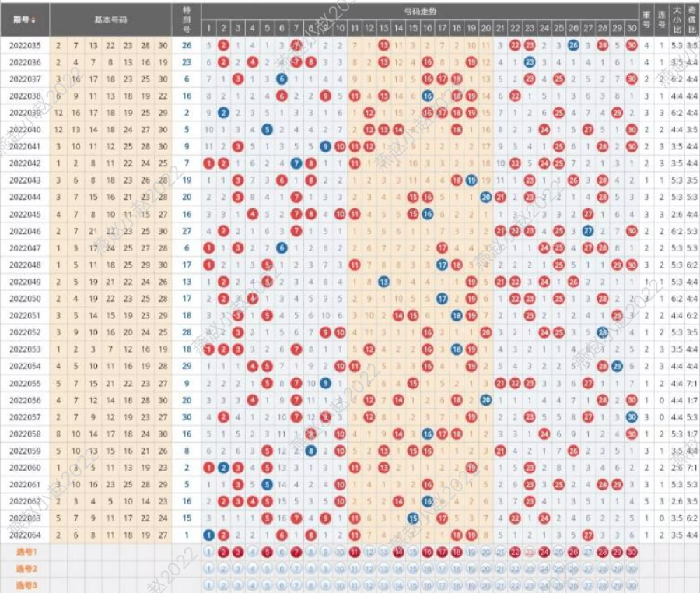This screenshot has width=700, height=593.
Task: Click trend column header number 20
Action: [x=486, y=28]
